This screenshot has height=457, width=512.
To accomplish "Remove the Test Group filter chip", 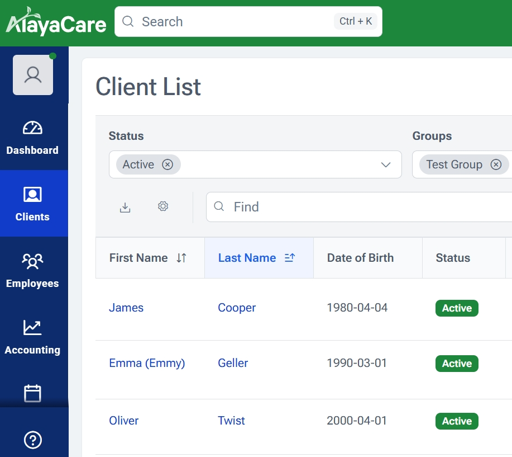I will pyautogui.click(x=496, y=164).
